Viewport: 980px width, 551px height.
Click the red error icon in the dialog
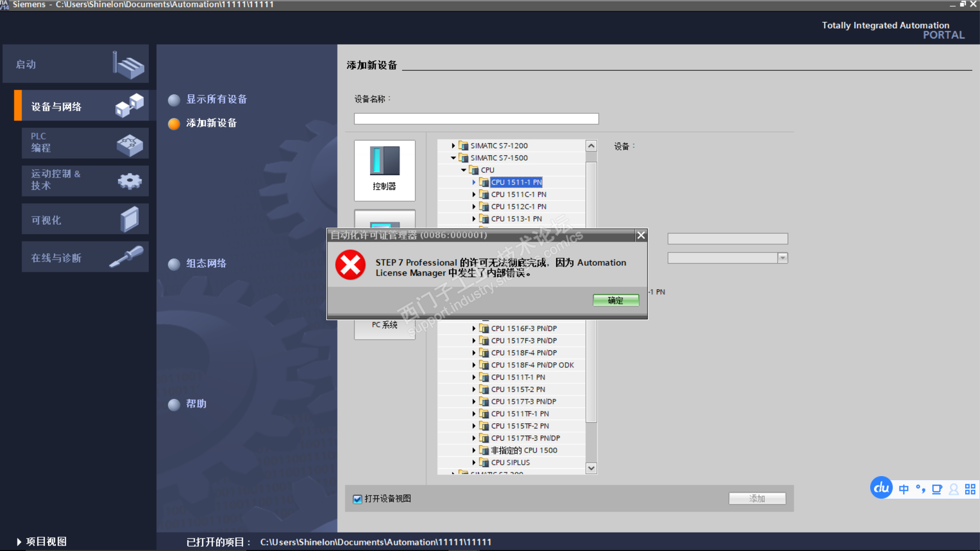pos(350,265)
